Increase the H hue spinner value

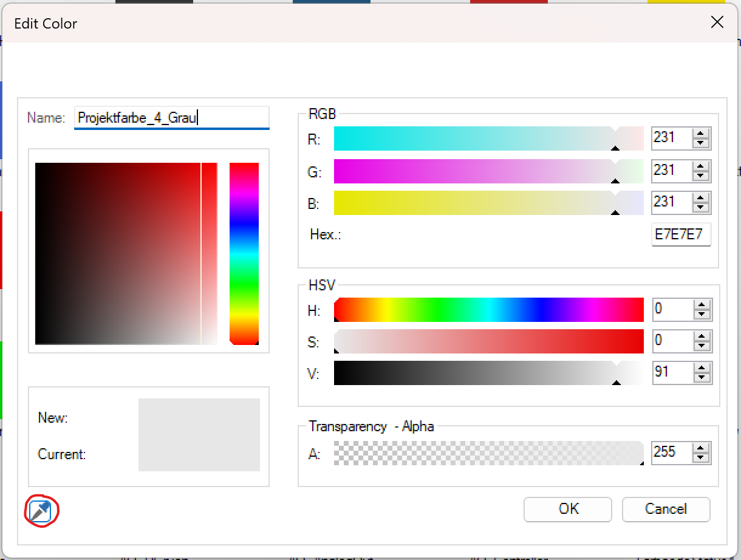point(702,306)
